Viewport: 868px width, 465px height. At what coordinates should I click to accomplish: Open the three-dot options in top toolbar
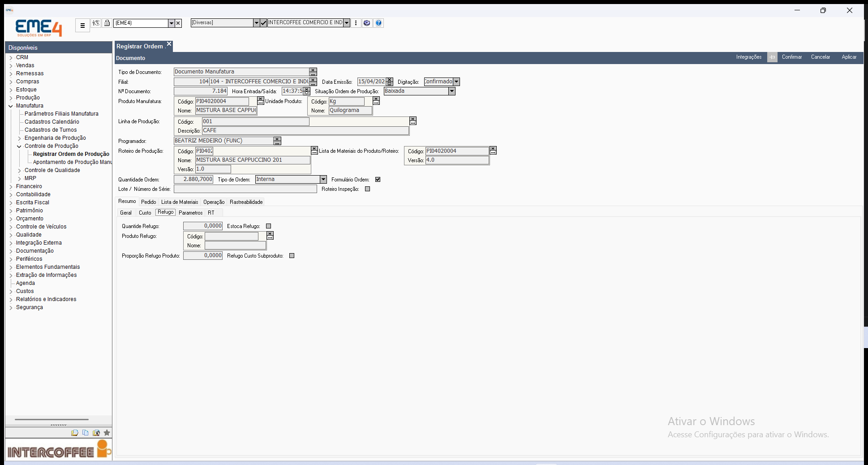[x=356, y=23]
